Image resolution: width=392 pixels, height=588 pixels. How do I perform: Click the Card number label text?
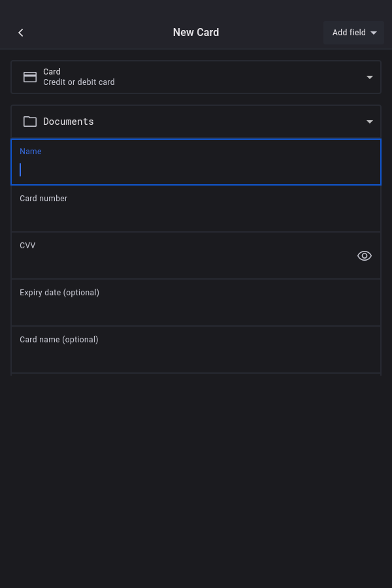coord(44,199)
